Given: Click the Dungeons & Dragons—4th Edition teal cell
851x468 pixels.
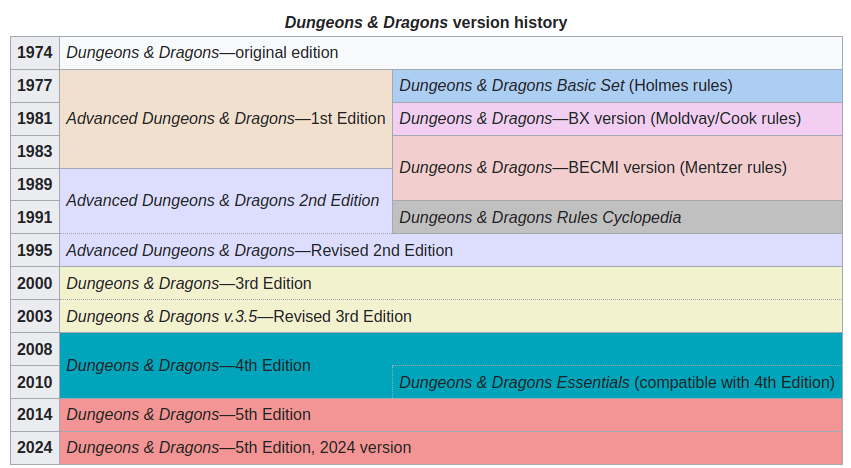Looking at the screenshot, I should (189, 365).
